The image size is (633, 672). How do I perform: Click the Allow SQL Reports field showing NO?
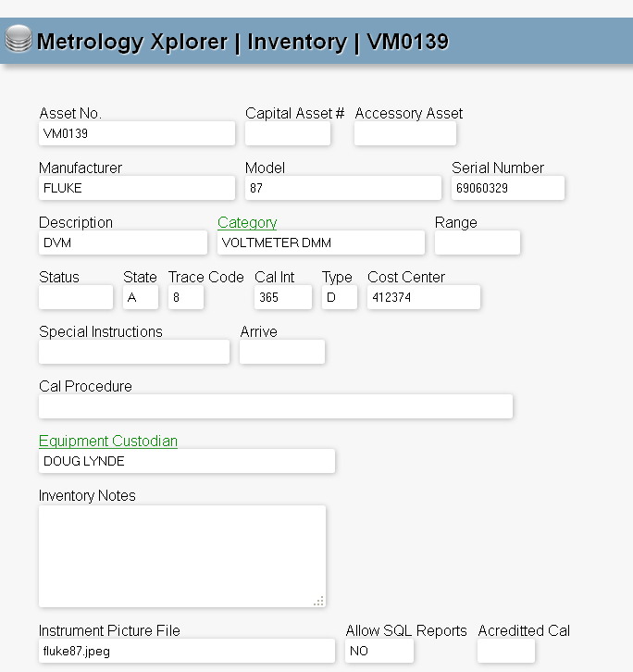379,651
